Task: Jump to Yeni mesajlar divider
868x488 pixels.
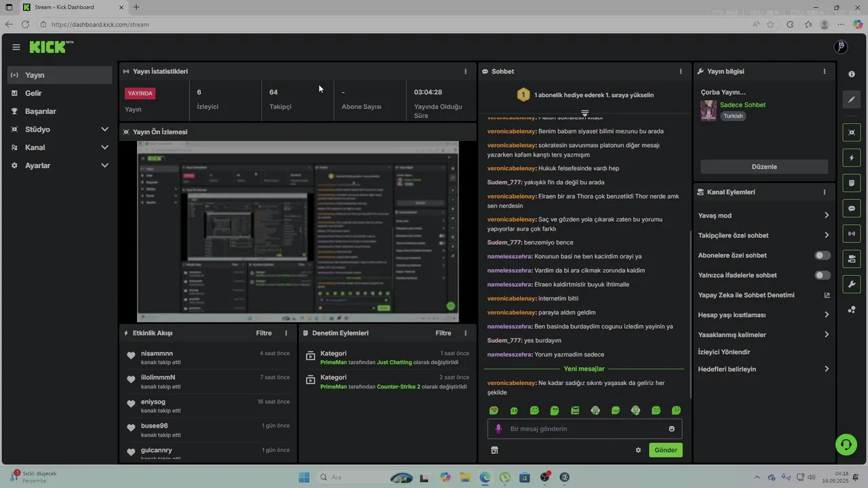Action: tap(584, 369)
